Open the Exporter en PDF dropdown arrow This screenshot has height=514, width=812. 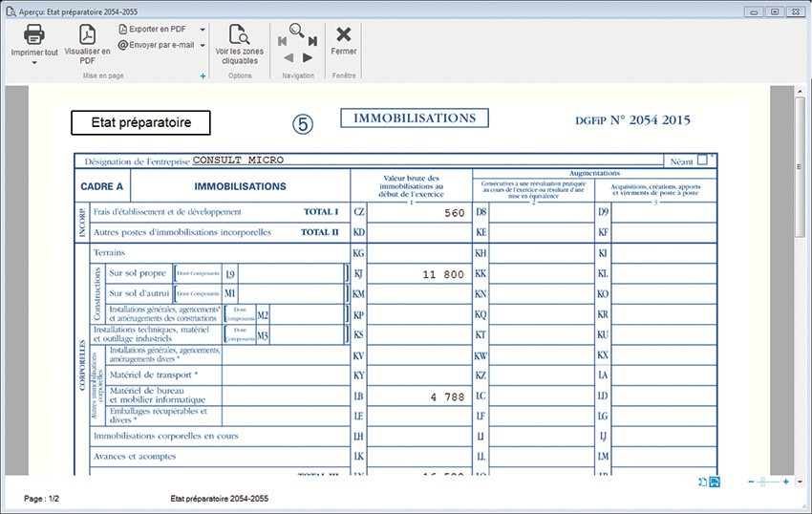click(x=203, y=30)
